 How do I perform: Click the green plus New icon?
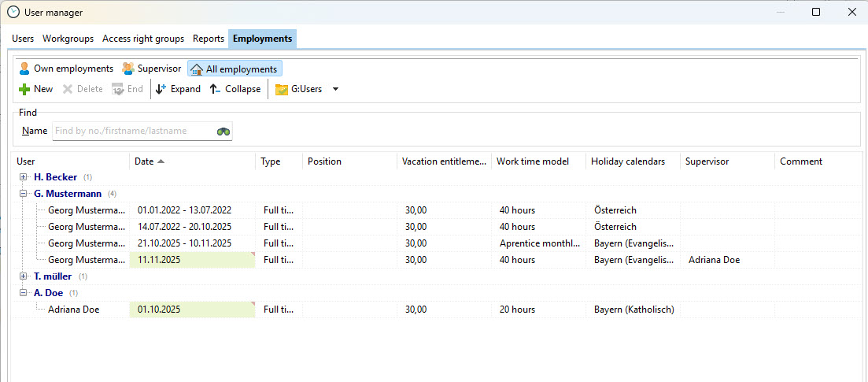click(24, 89)
